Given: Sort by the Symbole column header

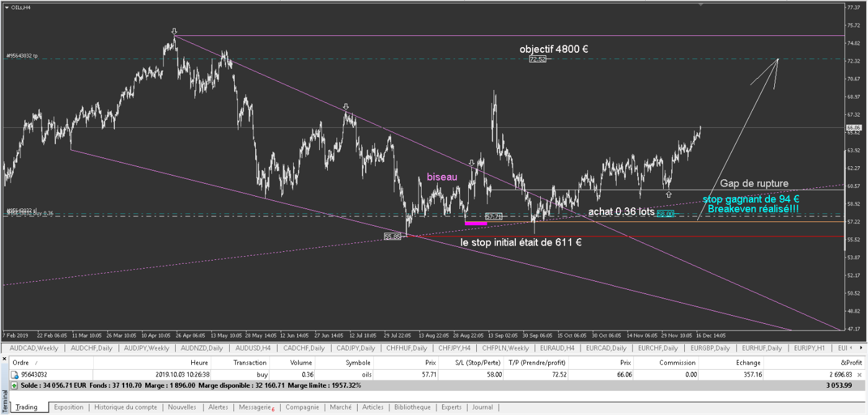Looking at the screenshot, I should pos(345,363).
